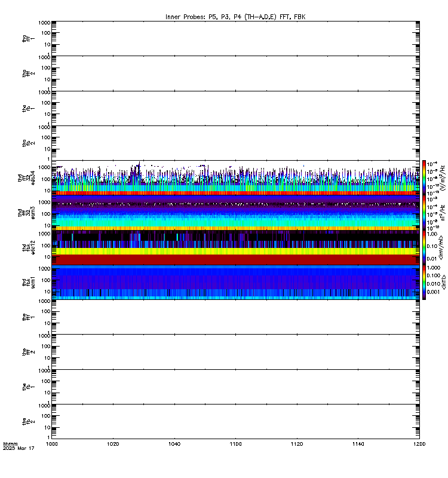
Task: Click the "1.00" value on mV/m color bar
Action: (432, 234)
